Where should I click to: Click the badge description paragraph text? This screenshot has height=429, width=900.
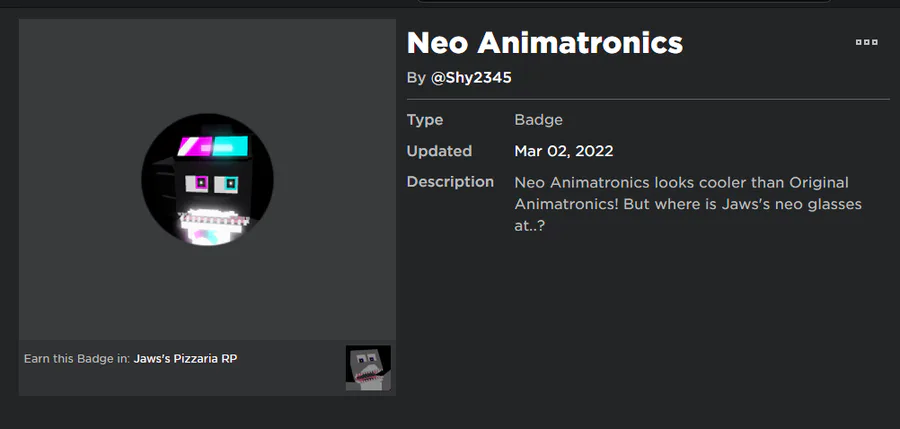pos(680,205)
